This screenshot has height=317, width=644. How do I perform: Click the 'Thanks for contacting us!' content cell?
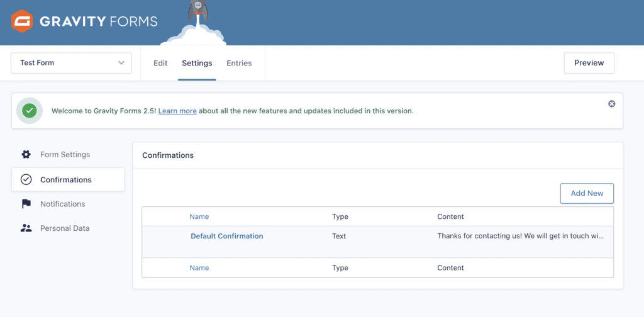[520, 236]
